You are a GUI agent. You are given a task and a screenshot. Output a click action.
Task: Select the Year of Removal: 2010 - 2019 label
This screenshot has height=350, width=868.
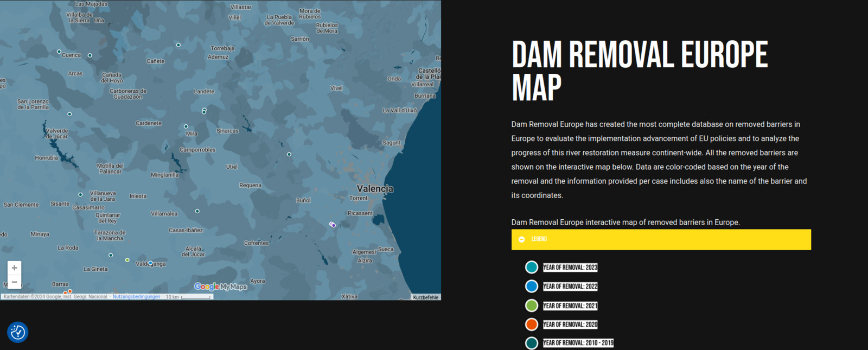tap(578, 343)
